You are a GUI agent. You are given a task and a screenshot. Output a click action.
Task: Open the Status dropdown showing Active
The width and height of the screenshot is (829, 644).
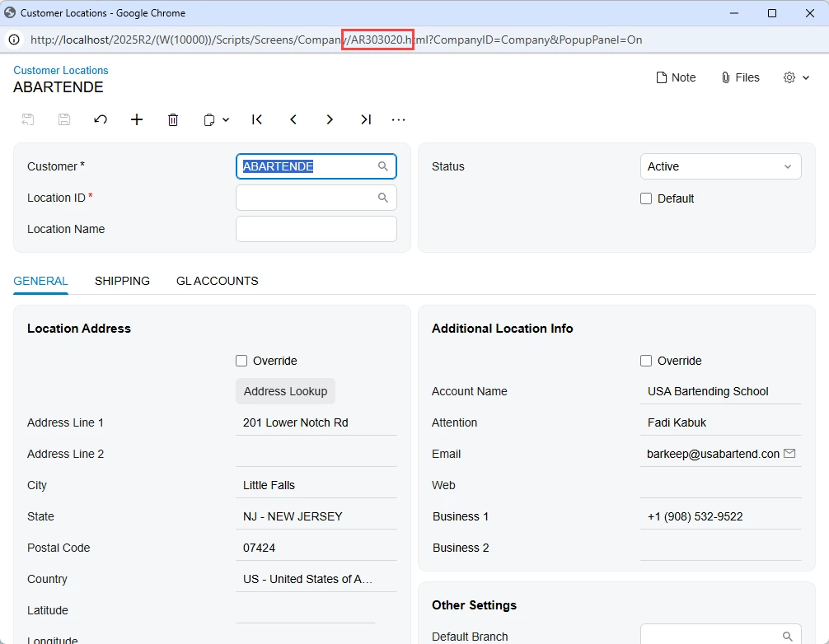click(720, 166)
